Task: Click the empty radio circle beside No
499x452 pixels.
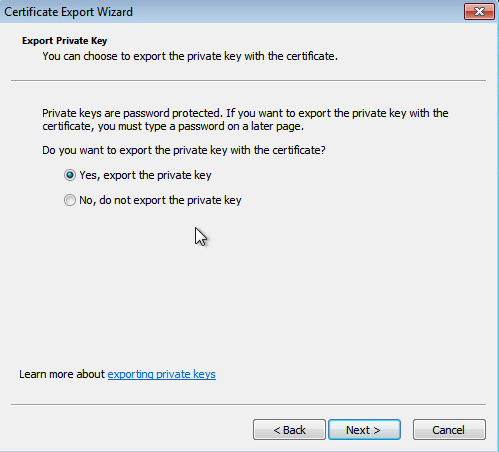Action: (70, 200)
